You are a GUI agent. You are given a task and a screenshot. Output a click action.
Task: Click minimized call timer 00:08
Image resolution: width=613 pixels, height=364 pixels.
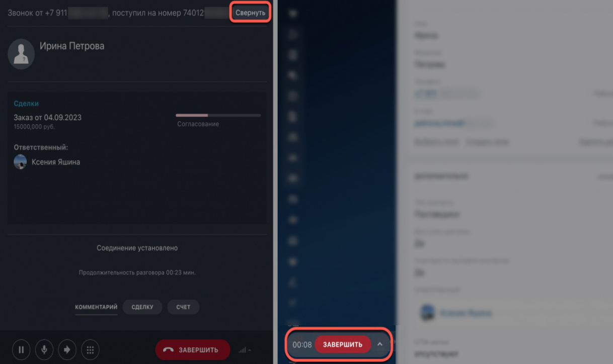pos(302,344)
